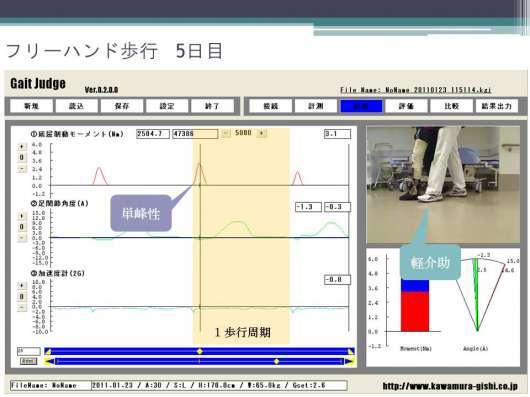Increase the 5000 value with the right stepper
530x397 pixels.
click(261, 133)
